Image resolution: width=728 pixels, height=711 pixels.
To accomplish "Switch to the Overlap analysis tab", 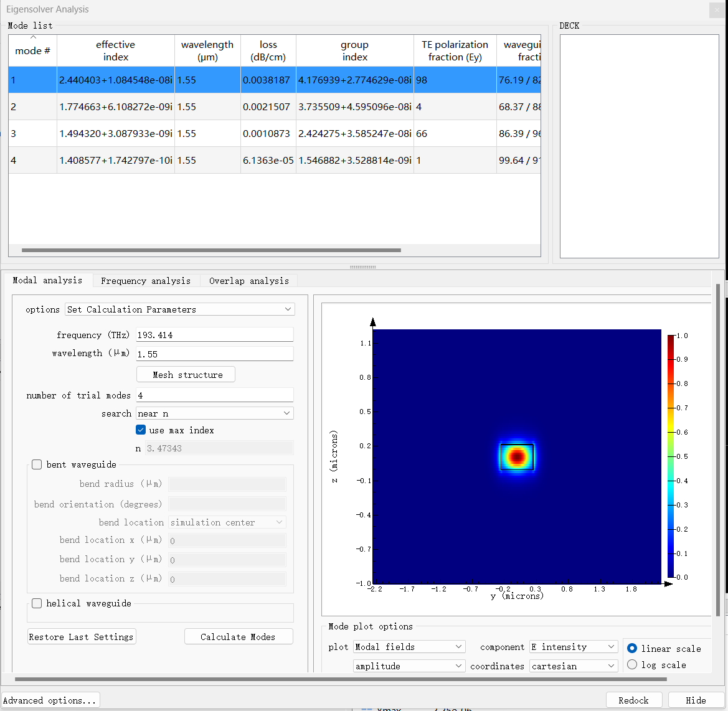I will [248, 281].
